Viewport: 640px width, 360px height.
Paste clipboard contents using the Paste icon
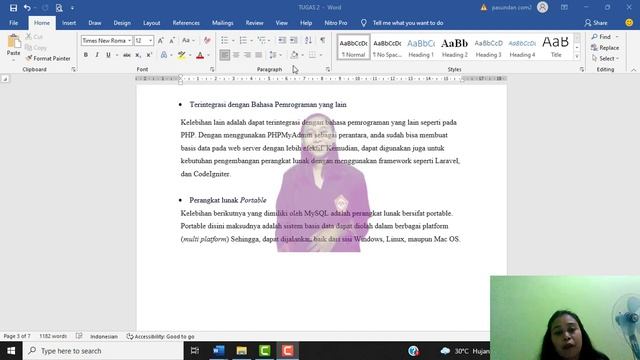pyautogui.click(x=13, y=41)
